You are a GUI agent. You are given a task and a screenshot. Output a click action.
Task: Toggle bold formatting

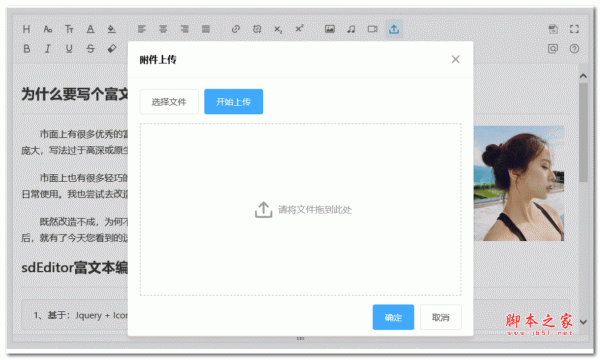pyautogui.click(x=26, y=49)
